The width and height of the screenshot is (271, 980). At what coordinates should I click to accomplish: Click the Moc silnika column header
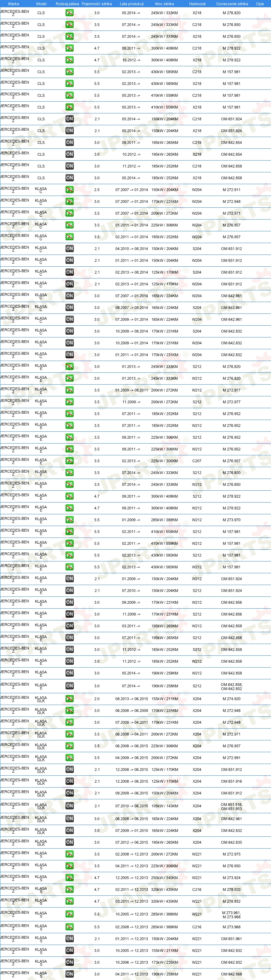pyautogui.click(x=165, y=4)
